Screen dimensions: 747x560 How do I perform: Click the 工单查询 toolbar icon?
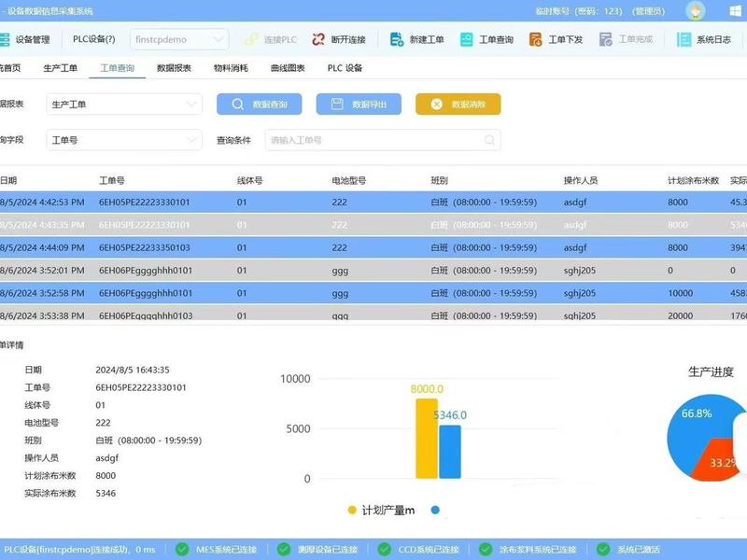pyautogui.click(x=466, y=39)
